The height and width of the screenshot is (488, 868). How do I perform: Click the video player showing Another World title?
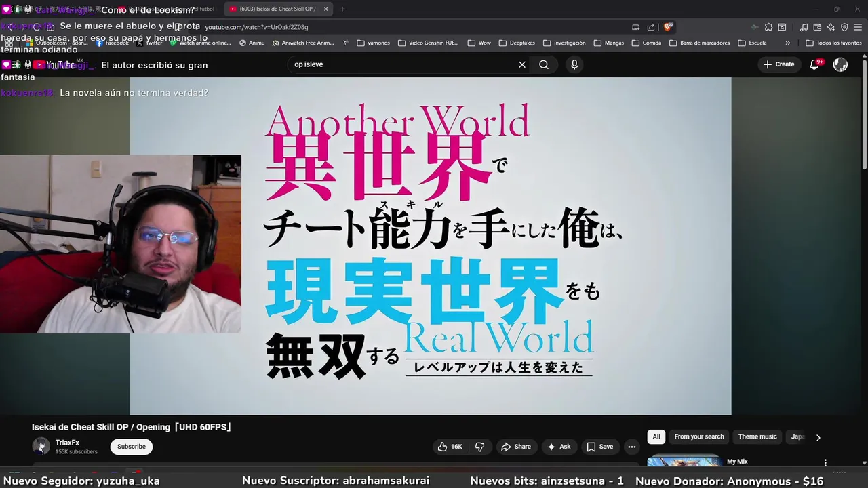[x=431, y=246]
